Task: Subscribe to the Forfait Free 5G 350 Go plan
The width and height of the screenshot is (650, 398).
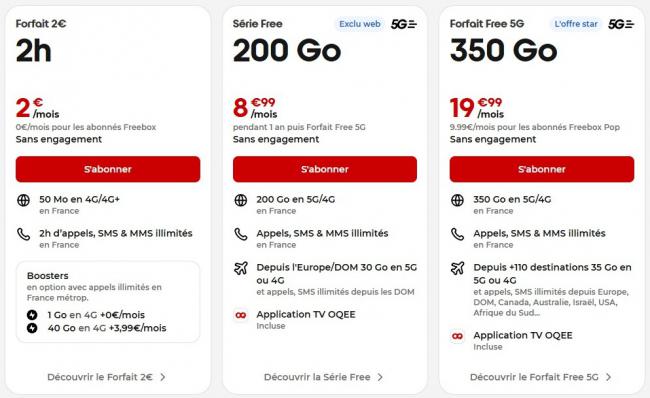Action: (542, 169)
